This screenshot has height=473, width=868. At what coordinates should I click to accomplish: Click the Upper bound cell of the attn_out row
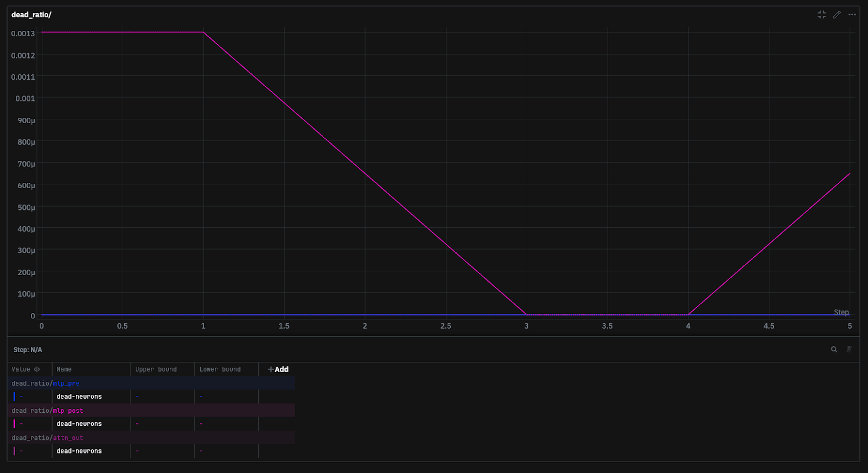coord(163,451)
